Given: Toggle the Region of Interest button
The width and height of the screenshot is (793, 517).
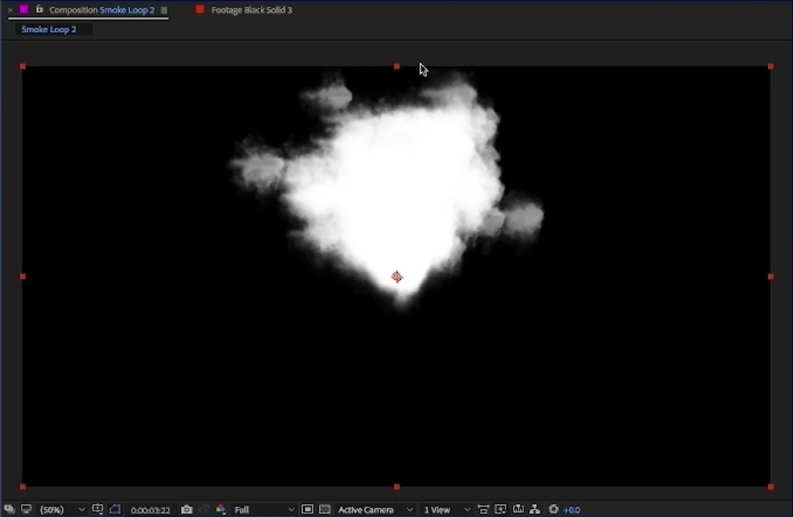Looking at the screenshot, I should click(x=307, y=510).
